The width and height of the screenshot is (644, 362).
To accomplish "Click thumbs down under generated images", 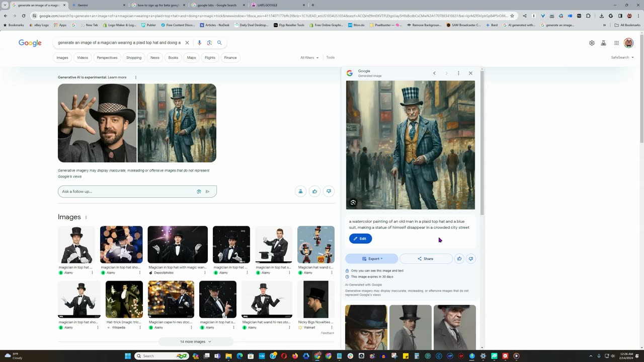I will point(329,191).
